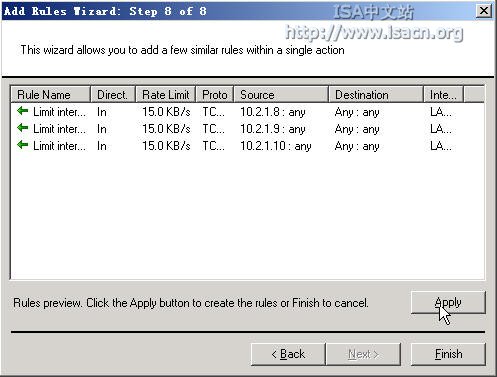Click the green arrow icon for the 10.2.1.8 rule
This screenshot has height=377, width=497.
point(23,111)
